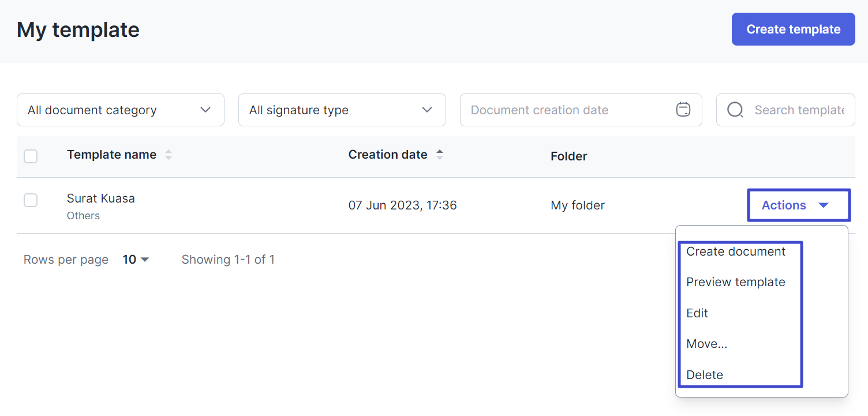This screenshot has width=868, height=416.
Task: Click the Rows per page arrow
Action: pos(145,260)
